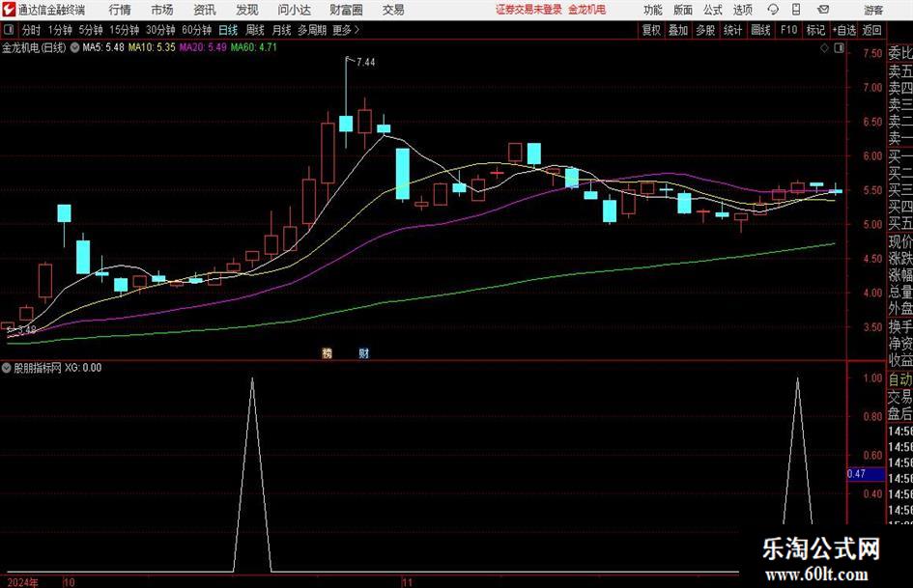Image resolution: width=913 pixels, height=588 pixels.
Task: Switch to 15分钟 period
Action: [x=125, y=30]
